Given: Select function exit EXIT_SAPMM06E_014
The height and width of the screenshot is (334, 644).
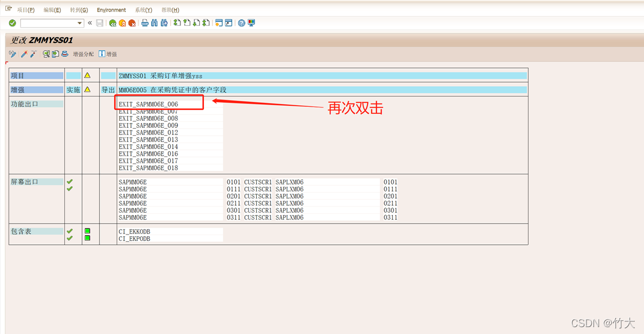Looking at the screenshot, I should [x=148, y=147].
